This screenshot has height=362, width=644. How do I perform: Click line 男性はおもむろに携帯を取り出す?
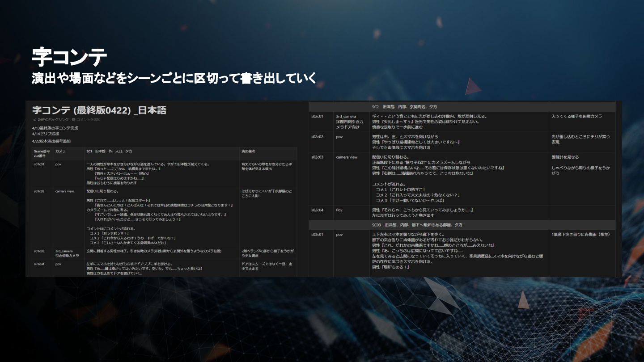(x=112, y=183)
